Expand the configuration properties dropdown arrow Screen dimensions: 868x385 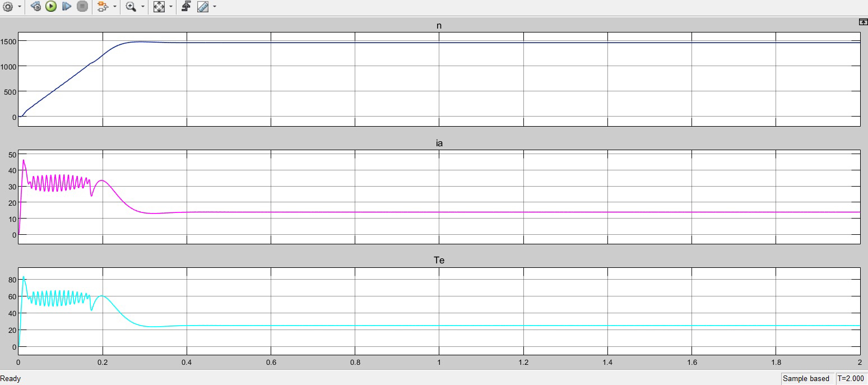tap(20, 7)
